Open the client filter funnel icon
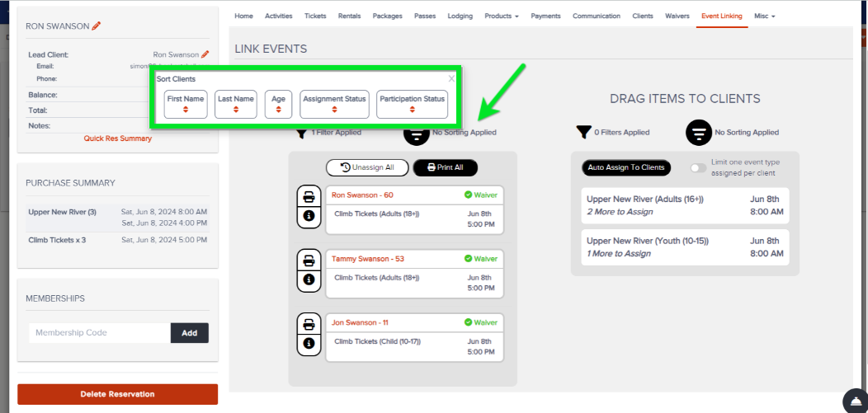 click(x=301, y=134)
